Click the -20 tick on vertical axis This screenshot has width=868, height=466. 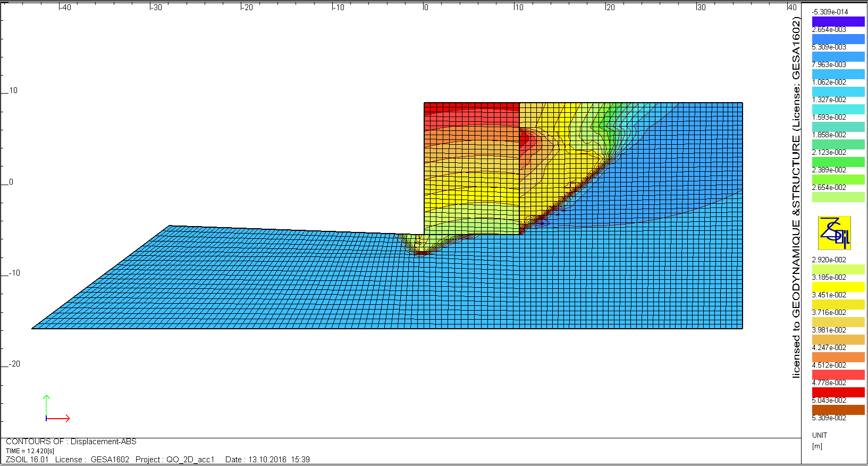14,364
